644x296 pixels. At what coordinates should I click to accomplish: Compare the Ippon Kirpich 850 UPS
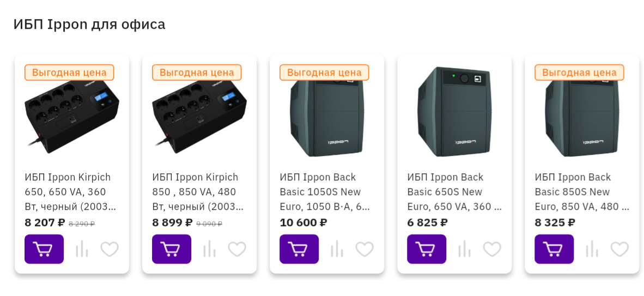pos(209,249)
